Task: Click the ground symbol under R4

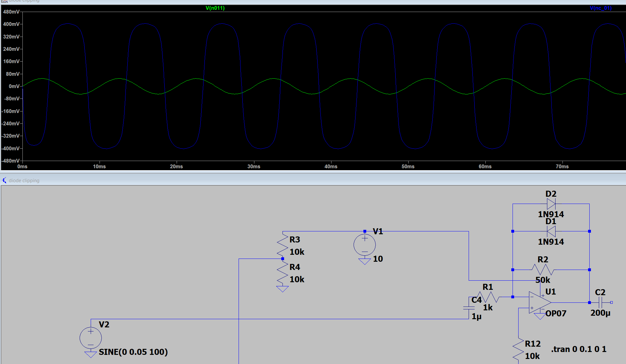Action: click(x=283, y=289)
